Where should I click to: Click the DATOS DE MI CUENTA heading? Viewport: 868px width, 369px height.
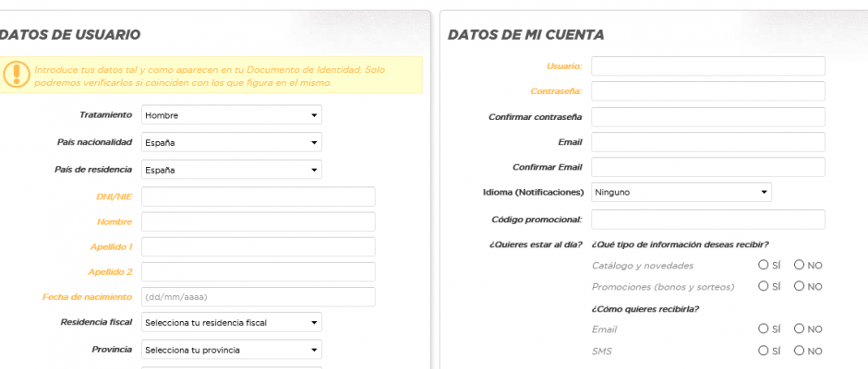click(525, 35)
